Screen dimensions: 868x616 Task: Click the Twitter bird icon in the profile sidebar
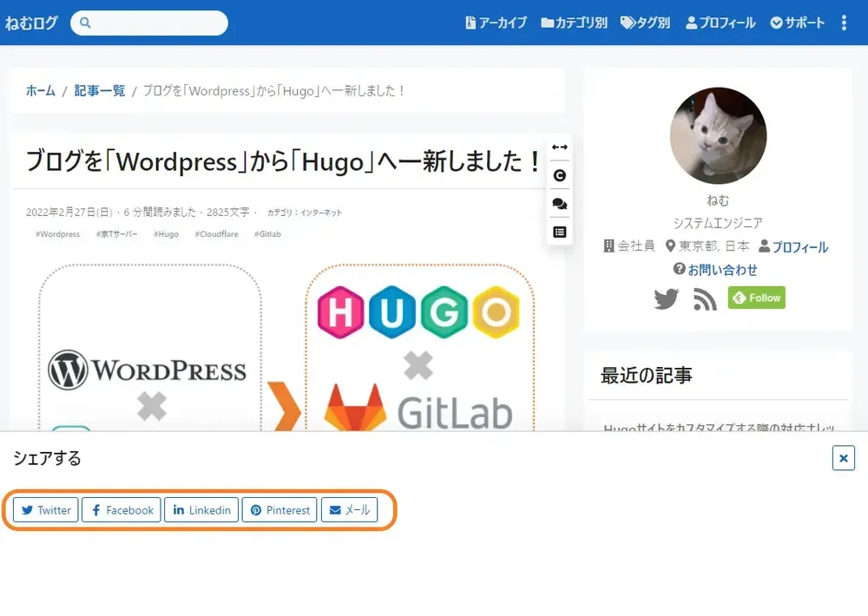[x=667, y=298]
